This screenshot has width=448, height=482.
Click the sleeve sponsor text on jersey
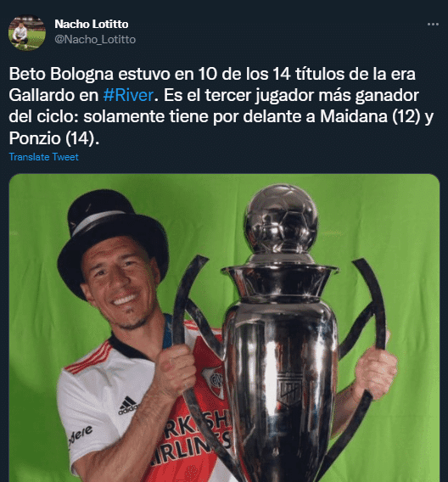(x=81, y=435)
